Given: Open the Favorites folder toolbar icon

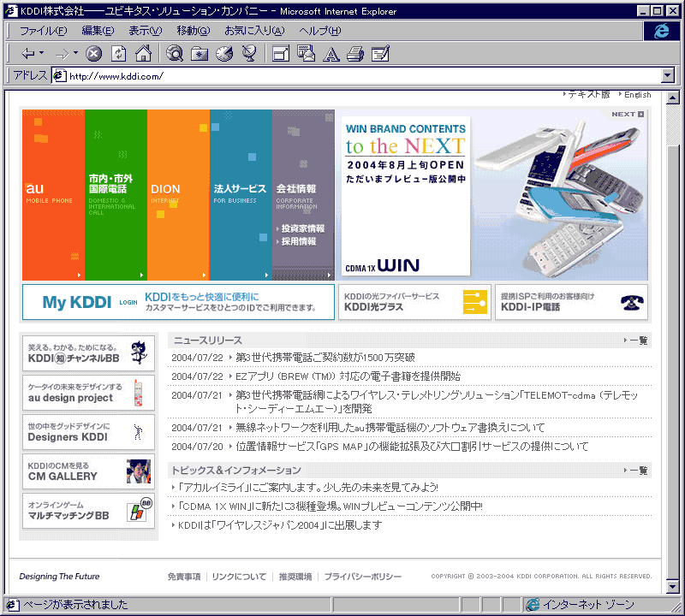Looking at the screenshot, I should pos(200,54).
